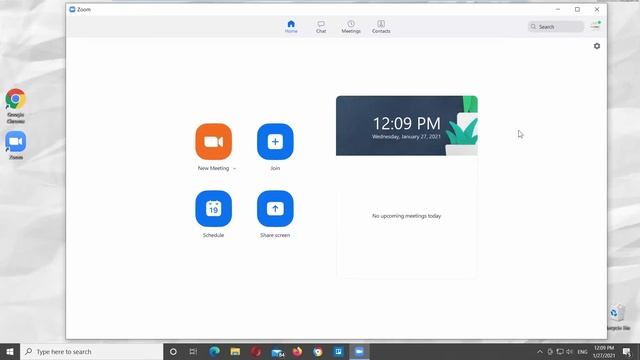The width and height of the screenshot is (640, 360).
Task: Launch Chrome from the taskbar
Action: (x=318, y=351)
